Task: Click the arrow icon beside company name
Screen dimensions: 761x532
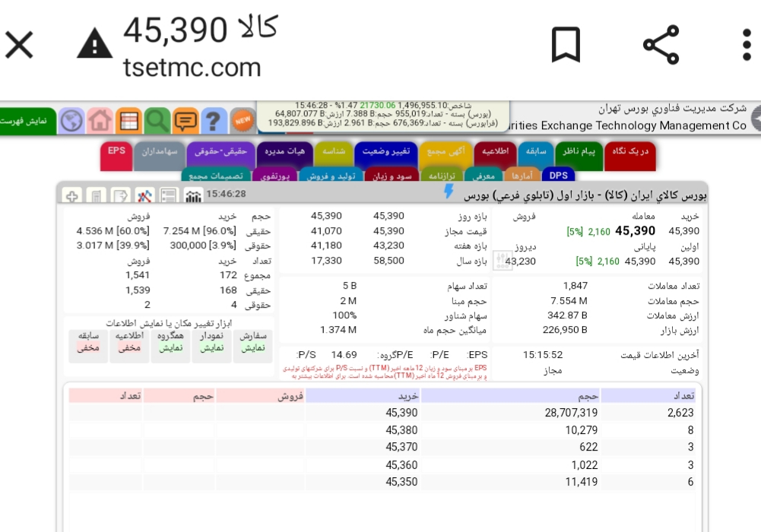Action: point(756,119)
